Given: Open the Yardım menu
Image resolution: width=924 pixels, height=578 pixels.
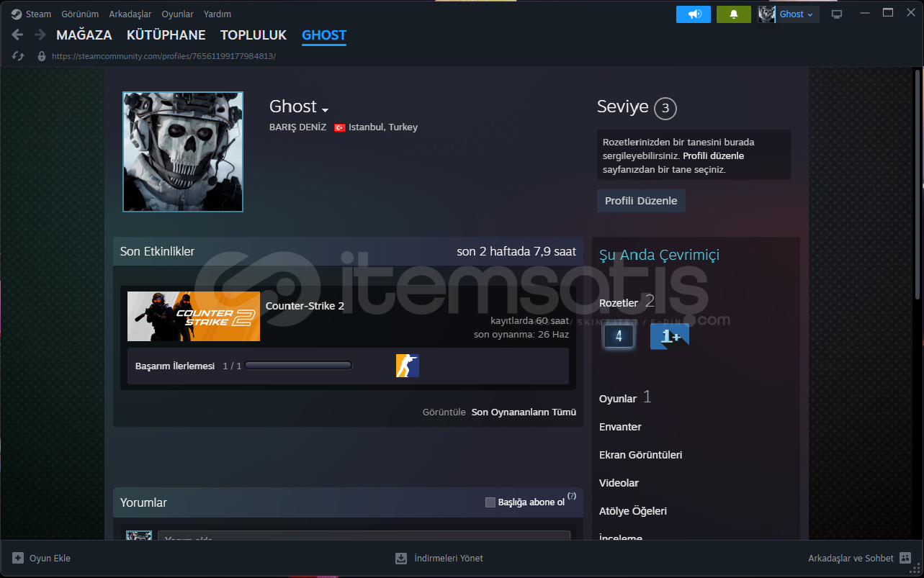Looking at the screenshot, I should (x=217, y=14).
